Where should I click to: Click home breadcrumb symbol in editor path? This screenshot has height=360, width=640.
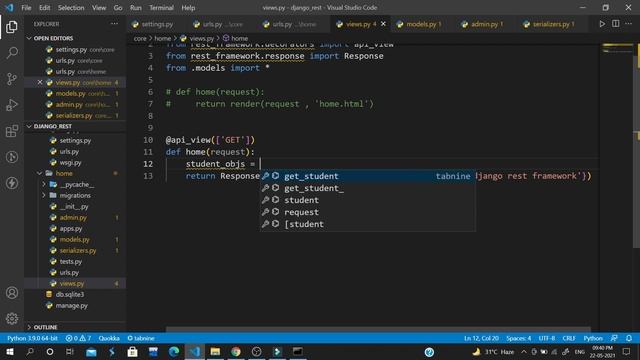236,38
